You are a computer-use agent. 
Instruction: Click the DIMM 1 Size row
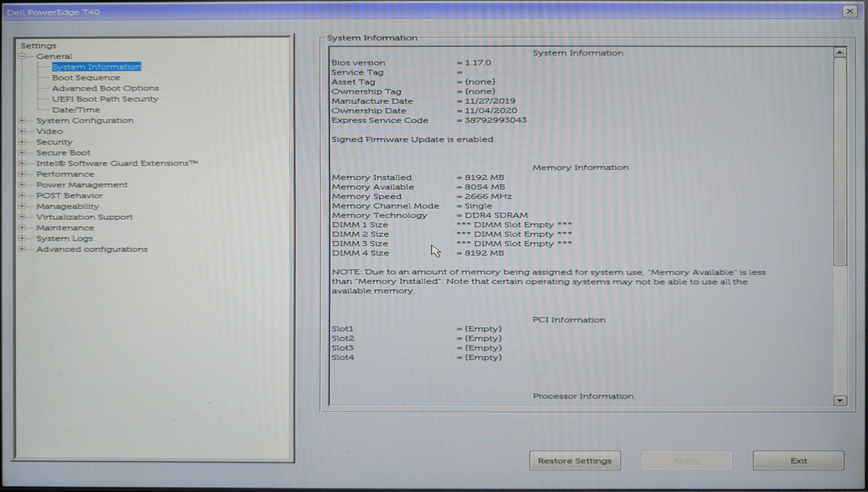pos(452,225)
